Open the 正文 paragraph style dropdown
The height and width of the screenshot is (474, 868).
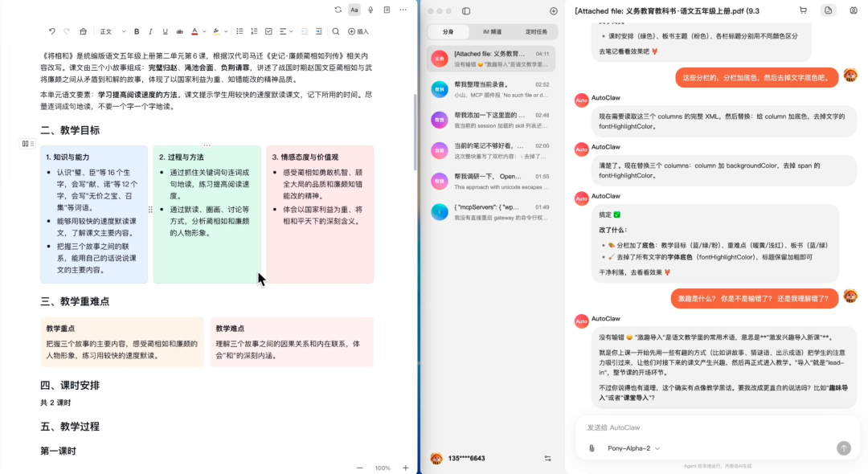tap(109, 31)
